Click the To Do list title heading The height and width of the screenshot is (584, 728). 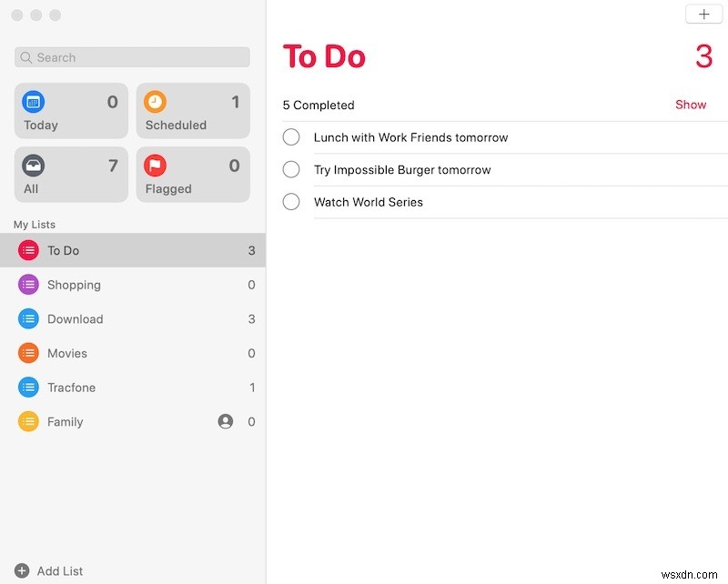324,56
